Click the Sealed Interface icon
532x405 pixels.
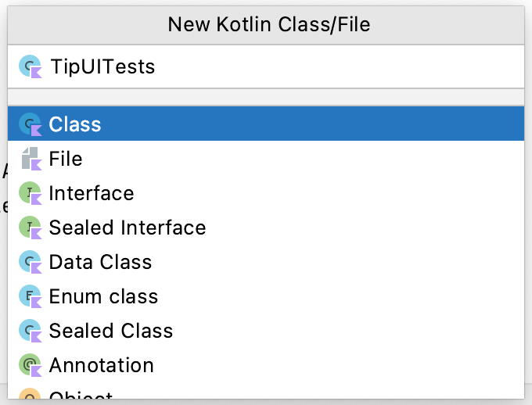pyautogui.click(x=30, y=228)
